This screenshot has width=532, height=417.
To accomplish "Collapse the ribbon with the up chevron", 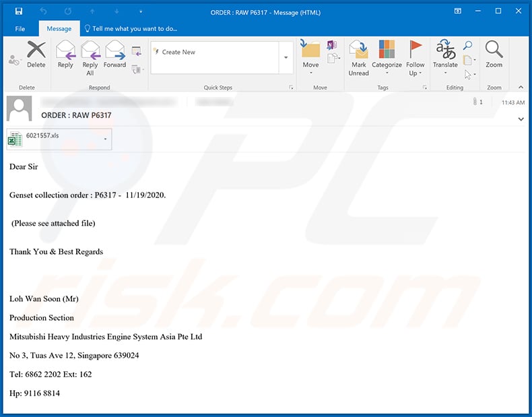I will pyautogui.click(x=521, y=88).
